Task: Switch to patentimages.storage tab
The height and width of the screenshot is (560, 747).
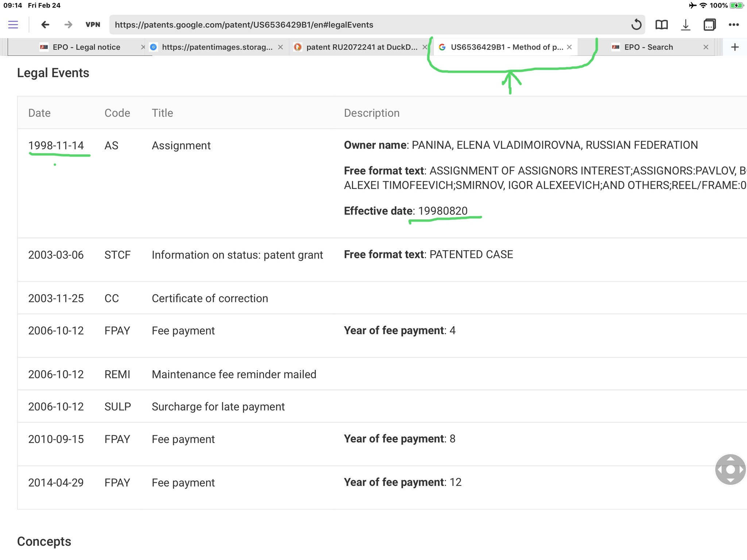Action: 217,47
